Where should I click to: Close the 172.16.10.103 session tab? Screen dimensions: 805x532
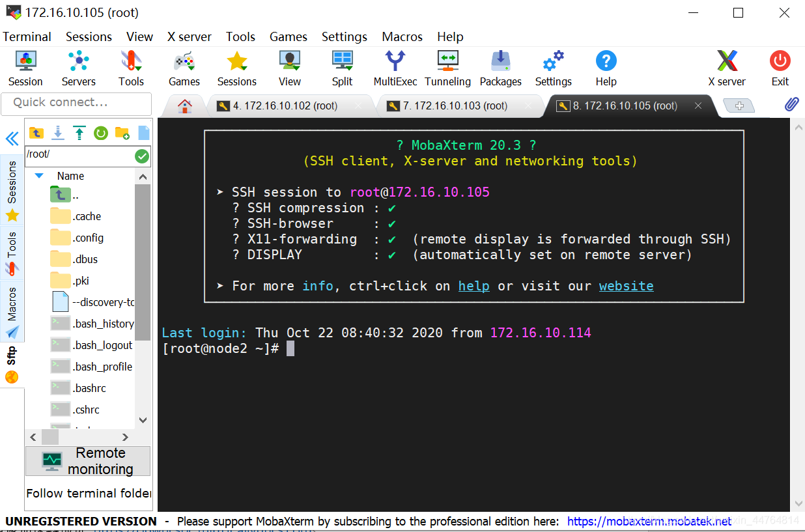[528, 105]
